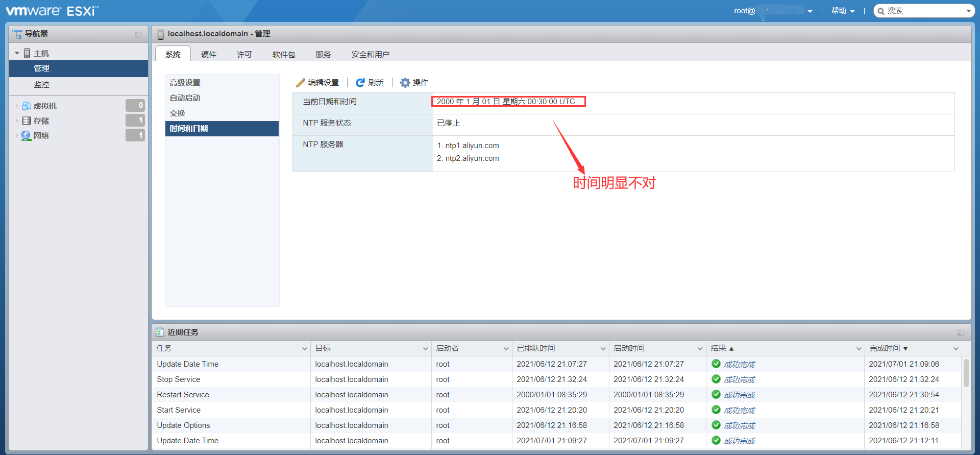Click the recent tasks vertical scrollbar

(x=966, y=373)
